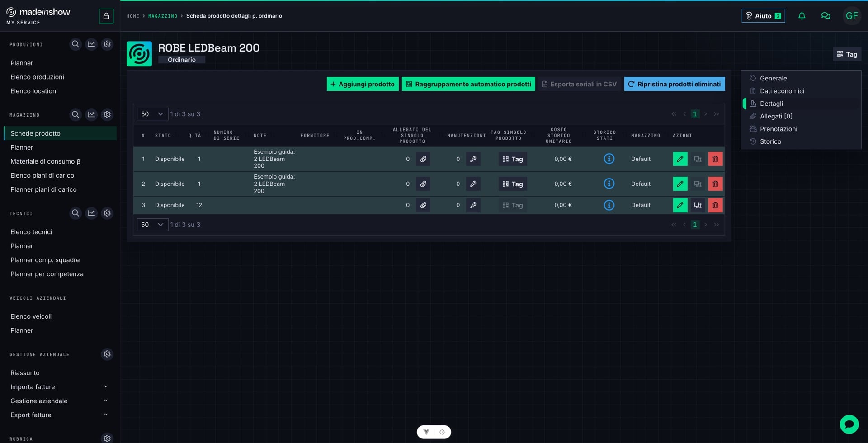This screenshot has width=868, height=443.
Task: Delete product row 1 with trash icon
Action: 715,159
